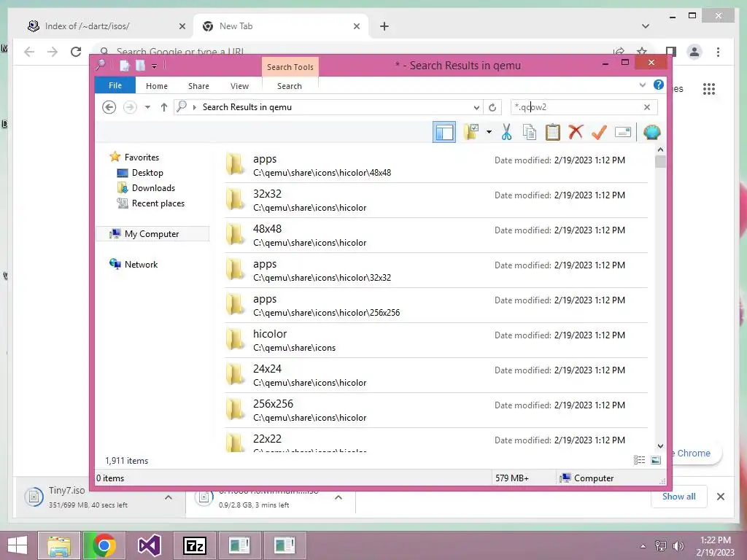
Task: Open second ISO download options chevron
Action: (x=338, y=497)
